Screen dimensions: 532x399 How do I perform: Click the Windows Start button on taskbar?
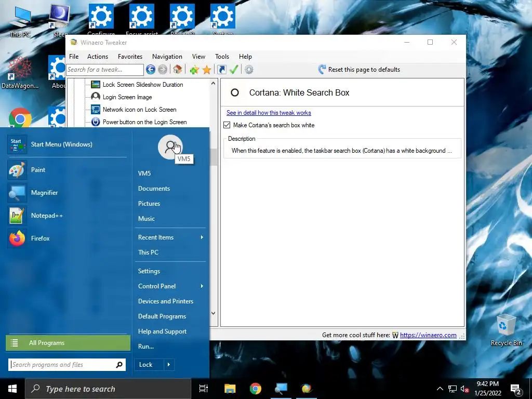click(x=12, y=389)
